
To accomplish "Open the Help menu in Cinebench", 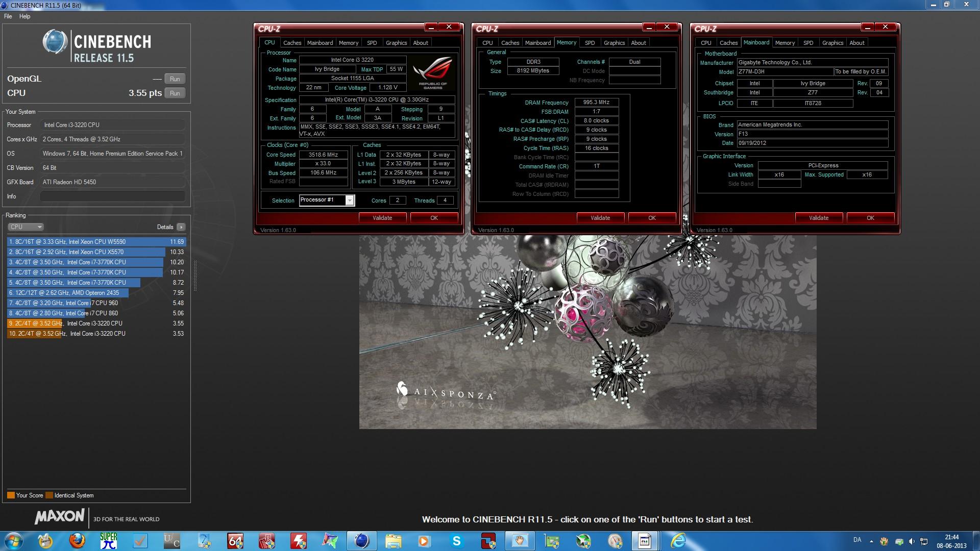I will 24,16.
